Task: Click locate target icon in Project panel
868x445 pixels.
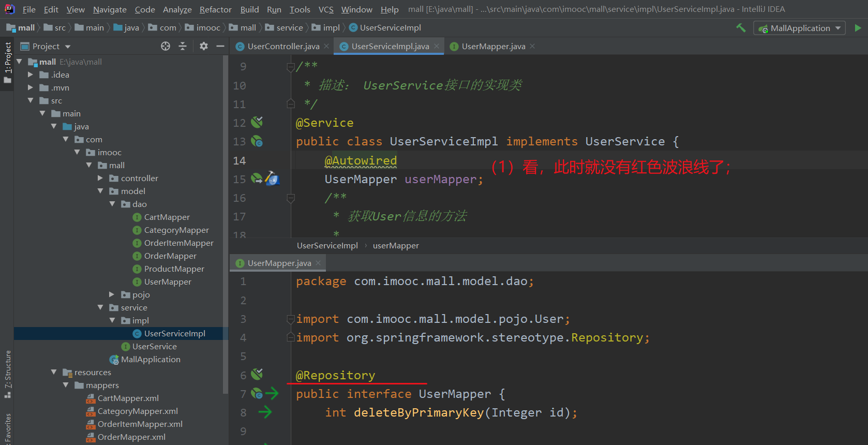Action: 166,46
